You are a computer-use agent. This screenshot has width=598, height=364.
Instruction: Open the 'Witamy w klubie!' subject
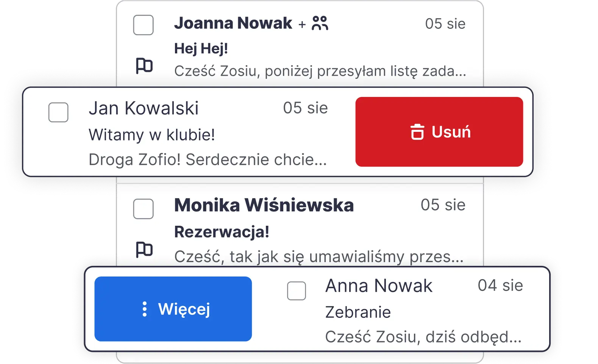[151, 135]
